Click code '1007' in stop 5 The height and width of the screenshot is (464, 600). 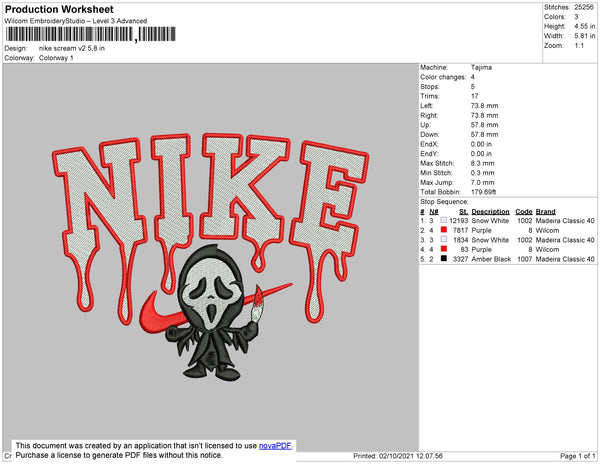(x=525, y=259)
